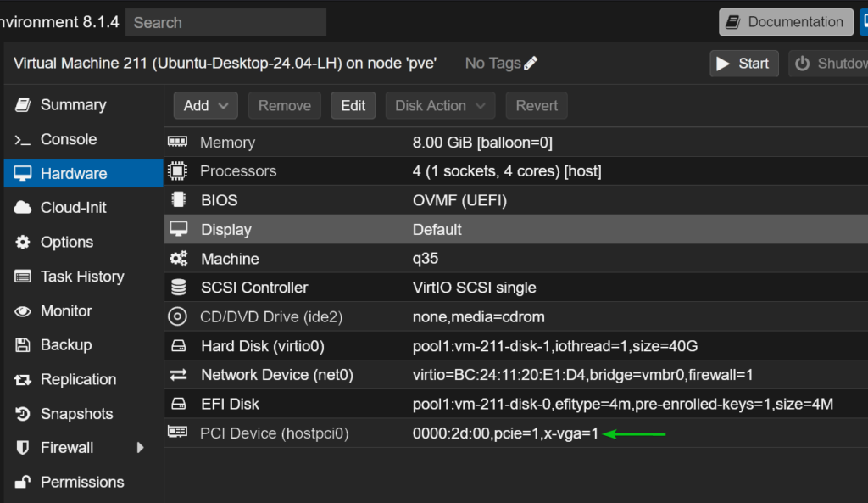The image size is (868, 503).
Task: Select the Processors row value
Action: [507, 171]
